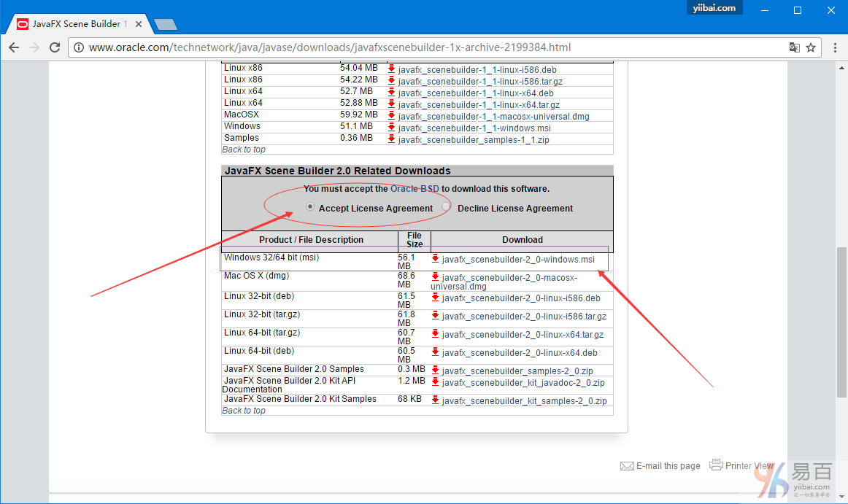The width and height of the screenshot is (848, 504).
Task: Open the Chrome three-dot menu
Action: point(835,47)
